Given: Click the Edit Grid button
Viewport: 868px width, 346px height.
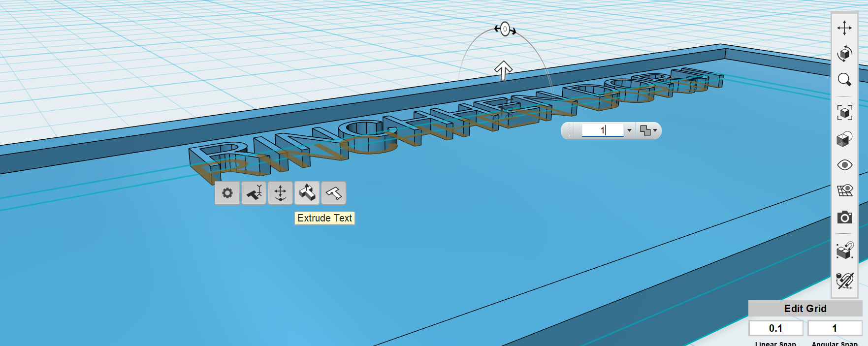Looking at the screenshot, I should [805, 309].
